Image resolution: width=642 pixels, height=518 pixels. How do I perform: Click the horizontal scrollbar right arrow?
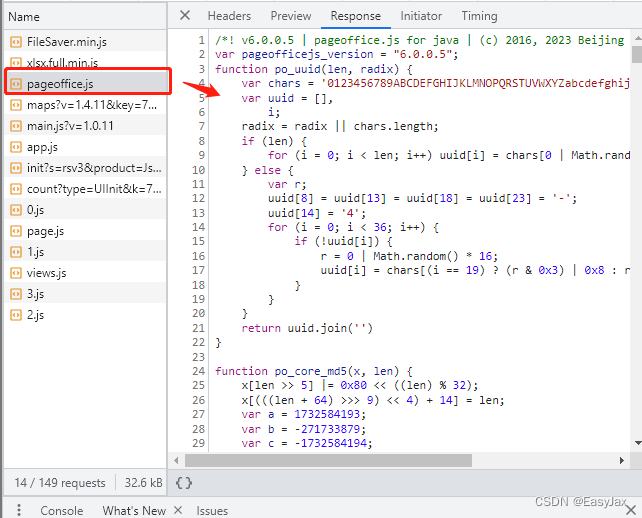point(622,460)
